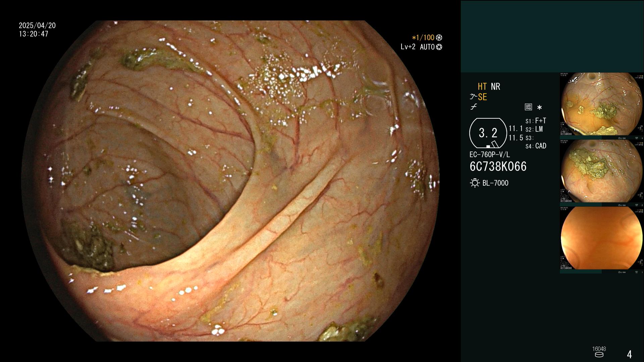Click the light source lamp icon beside BL-7000
Screen dimensions: 644x362
tap(475, 183)
